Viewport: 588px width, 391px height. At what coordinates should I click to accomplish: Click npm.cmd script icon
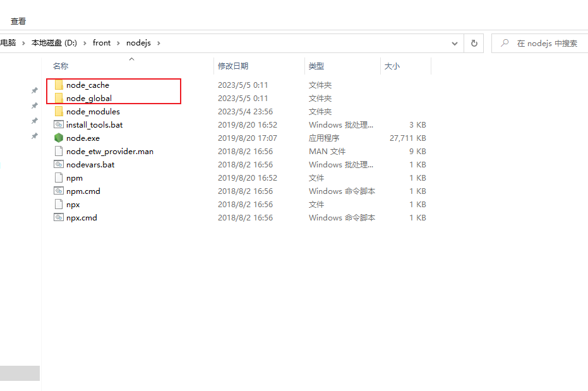pos(59,191)
